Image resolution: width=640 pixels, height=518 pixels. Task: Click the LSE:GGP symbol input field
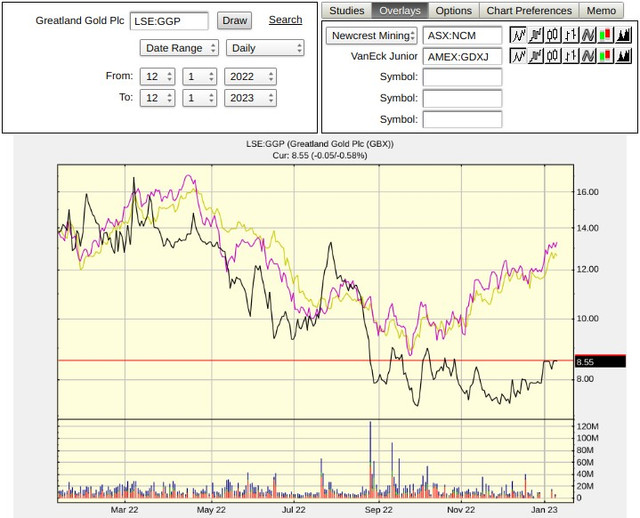point(169,21)
